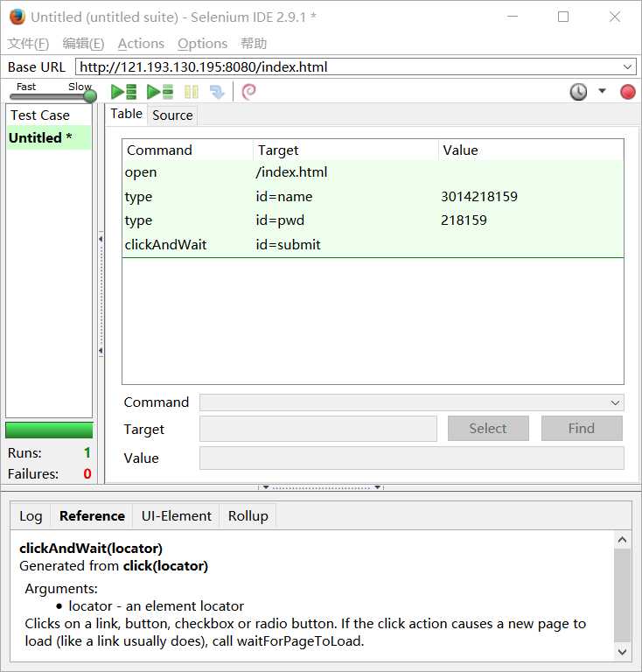The height and width of the screenshot is (672, 642).
Task: Select the clickAndWait id=submit row
Action: point(373,245)
